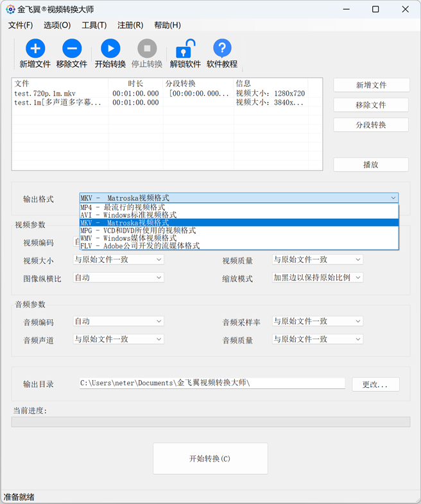This screenshot has width=421, height=504.
Task: Open the 帮助(H) menu
Action: 168,25
